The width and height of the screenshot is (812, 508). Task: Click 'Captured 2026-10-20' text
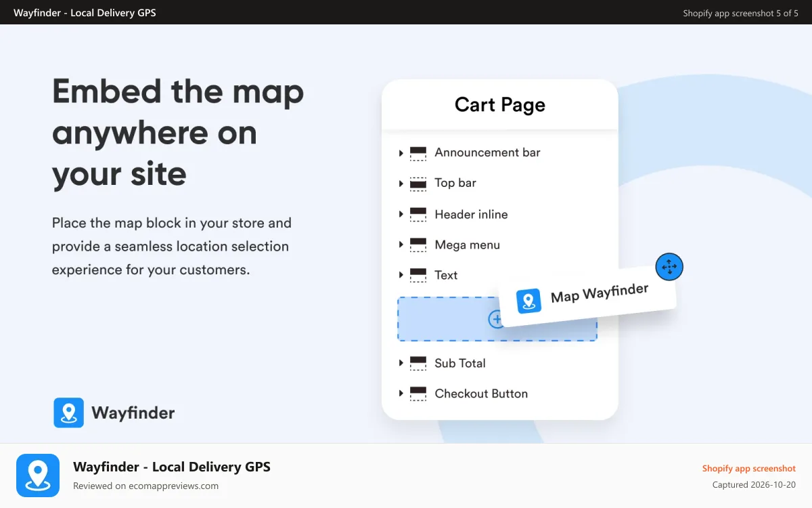(754, 485)
